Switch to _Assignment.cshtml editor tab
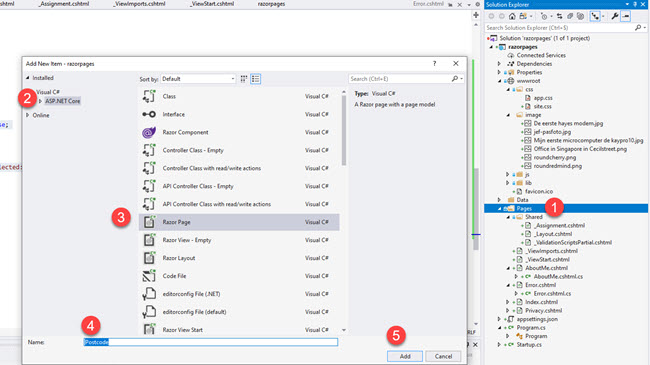 pyautogui.click(x=64, y=4)
